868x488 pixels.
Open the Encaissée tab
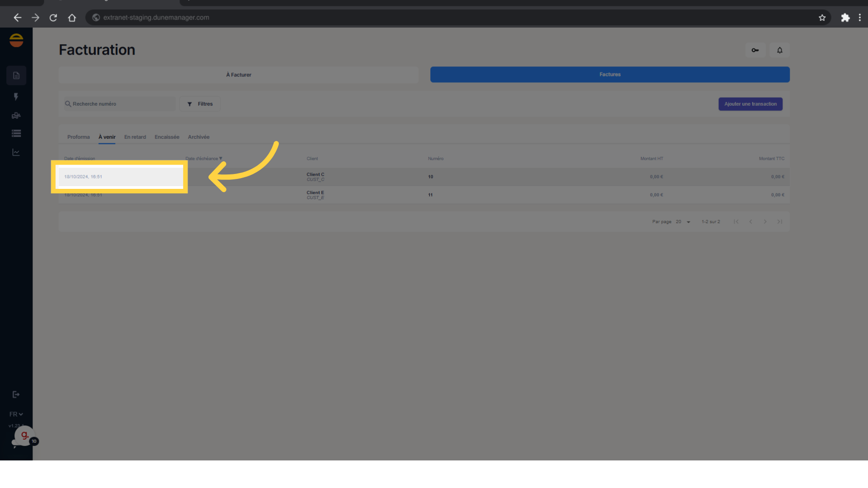(x=167, y=137)
